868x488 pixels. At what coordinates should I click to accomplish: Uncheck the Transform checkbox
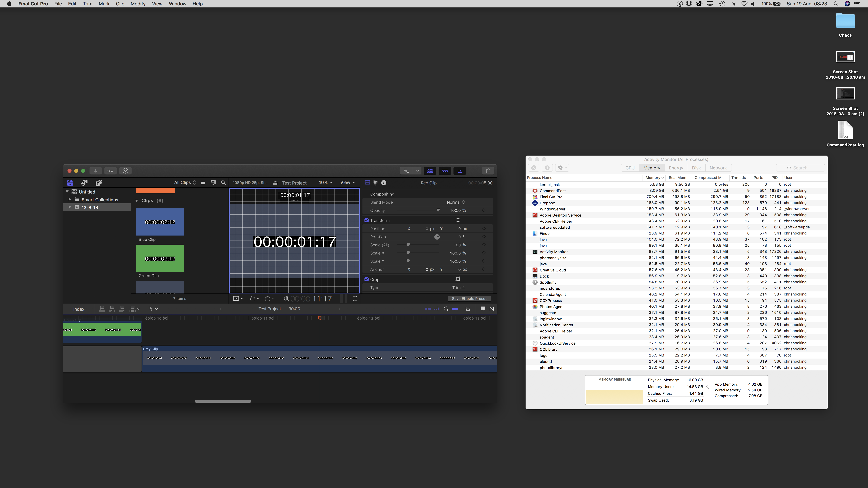(x=367, y=220)
